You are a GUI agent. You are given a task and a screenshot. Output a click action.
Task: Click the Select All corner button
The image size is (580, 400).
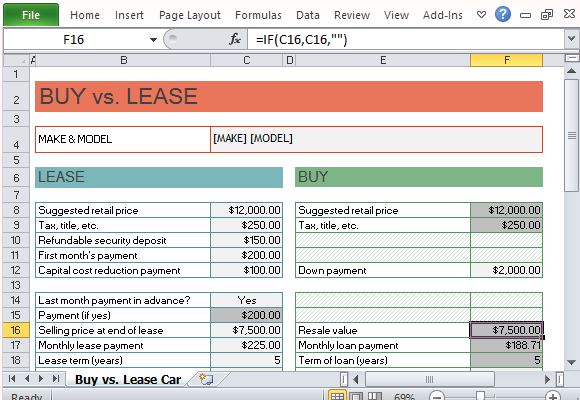pyautogui.click(x=16, y=60)
